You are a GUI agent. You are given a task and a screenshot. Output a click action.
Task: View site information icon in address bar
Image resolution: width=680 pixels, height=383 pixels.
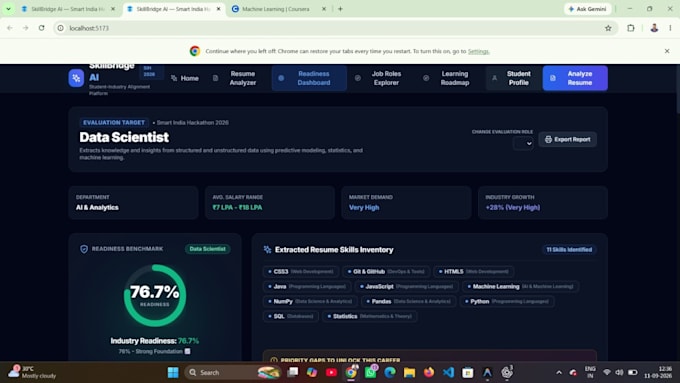61,28
